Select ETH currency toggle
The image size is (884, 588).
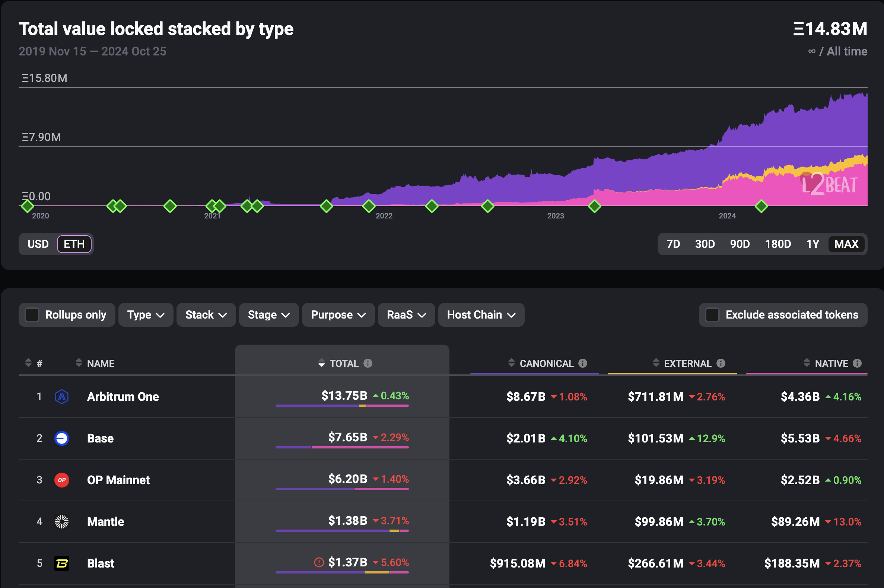[74, 244]
